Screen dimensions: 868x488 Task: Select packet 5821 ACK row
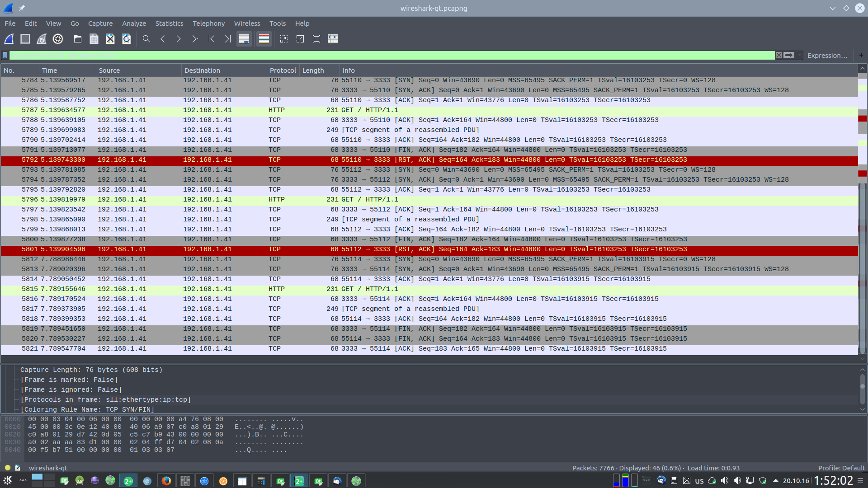click(429, 349)
